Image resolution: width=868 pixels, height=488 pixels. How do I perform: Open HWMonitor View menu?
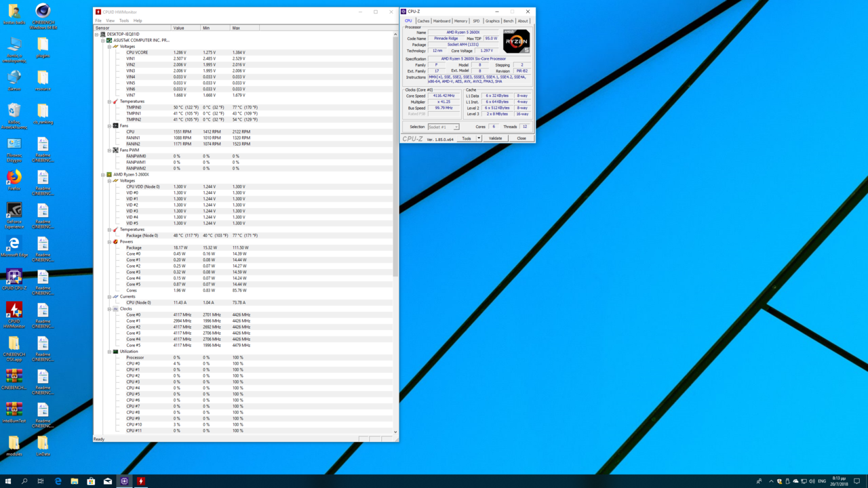[x=110, y=20]
